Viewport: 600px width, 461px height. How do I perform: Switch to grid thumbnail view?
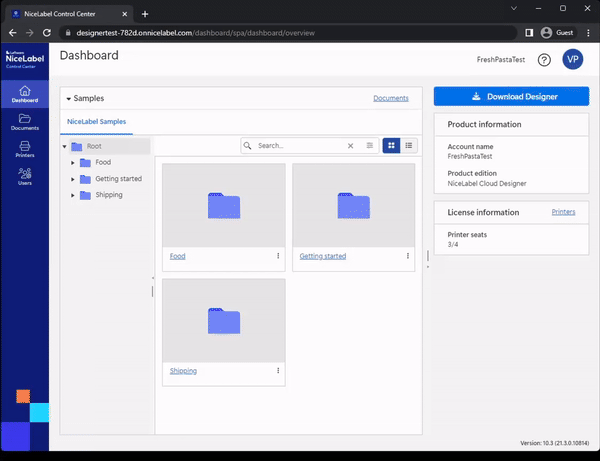tap(391, 146)
